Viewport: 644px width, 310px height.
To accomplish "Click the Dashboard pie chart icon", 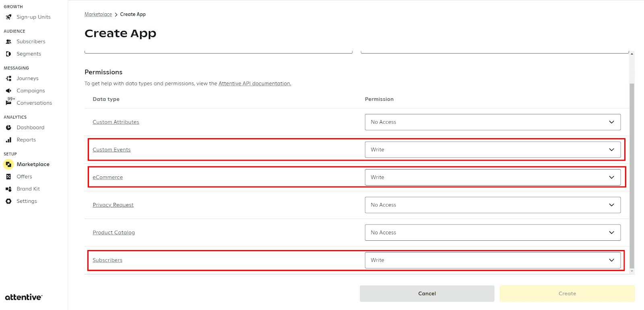I will point(8,128).
